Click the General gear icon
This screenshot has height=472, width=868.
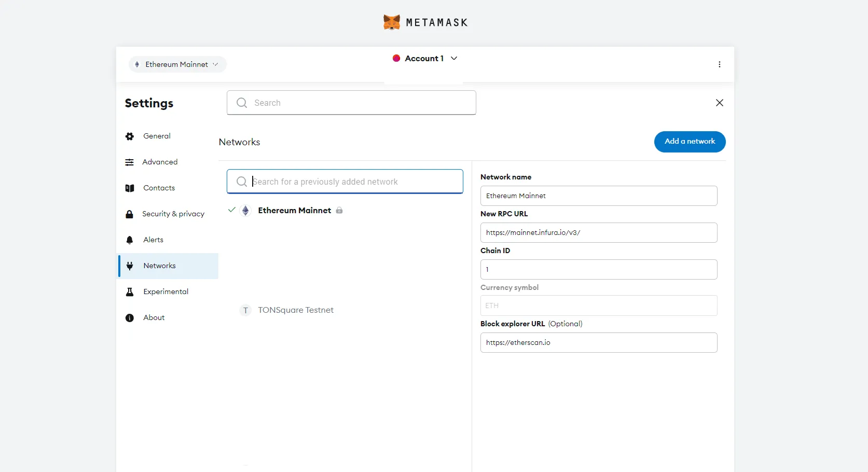click(130, 136)
